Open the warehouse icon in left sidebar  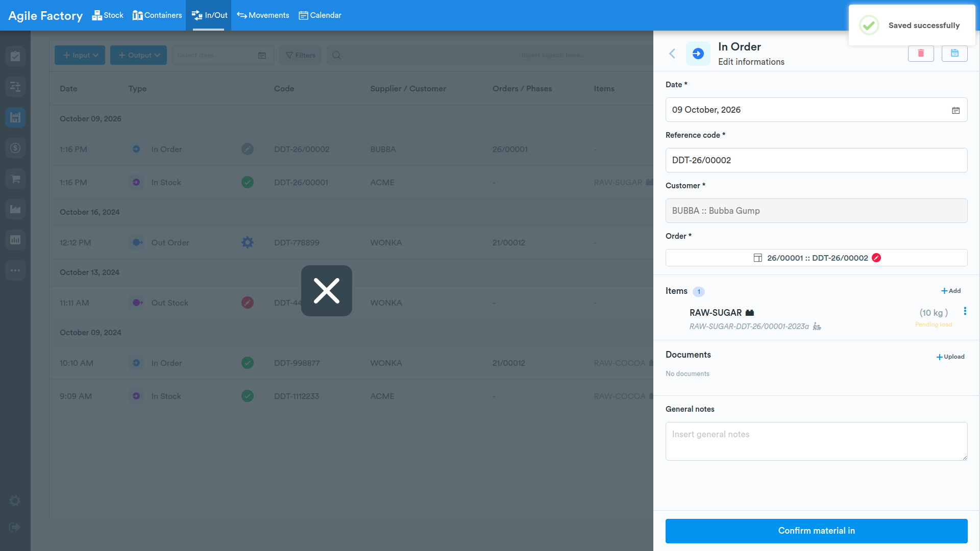pos(15,117)
